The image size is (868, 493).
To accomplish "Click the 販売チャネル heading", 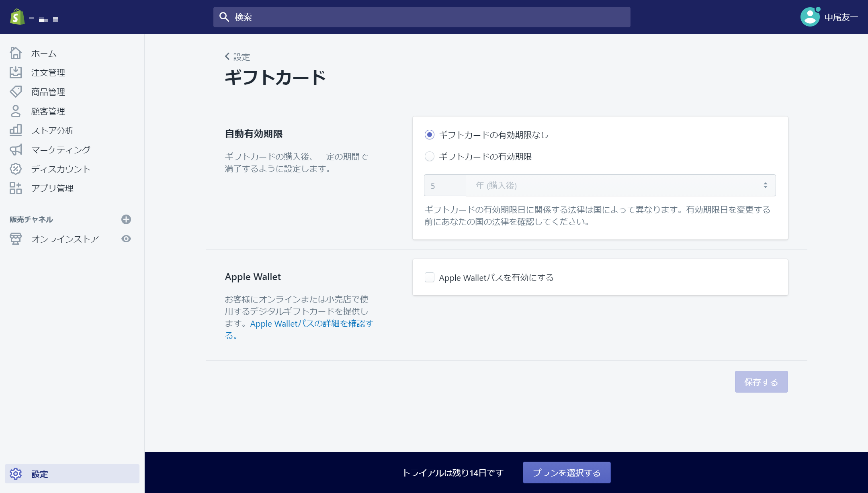I will (x=31, y=219).
